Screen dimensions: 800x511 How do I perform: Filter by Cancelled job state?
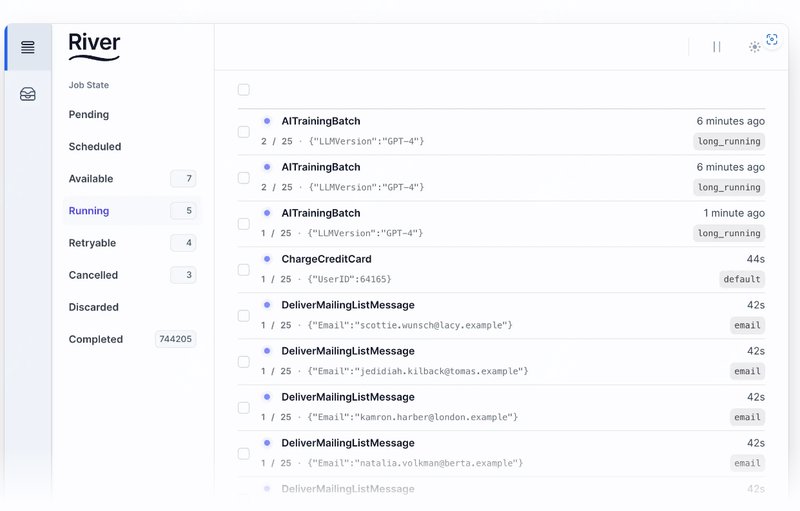pyautogui.click(x=93, y=275)
